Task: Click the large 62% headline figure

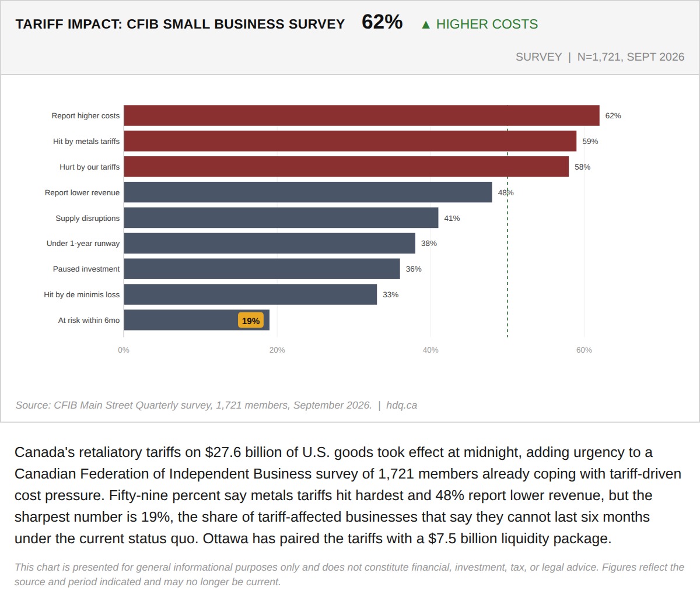Action: [x=382, y=22]
